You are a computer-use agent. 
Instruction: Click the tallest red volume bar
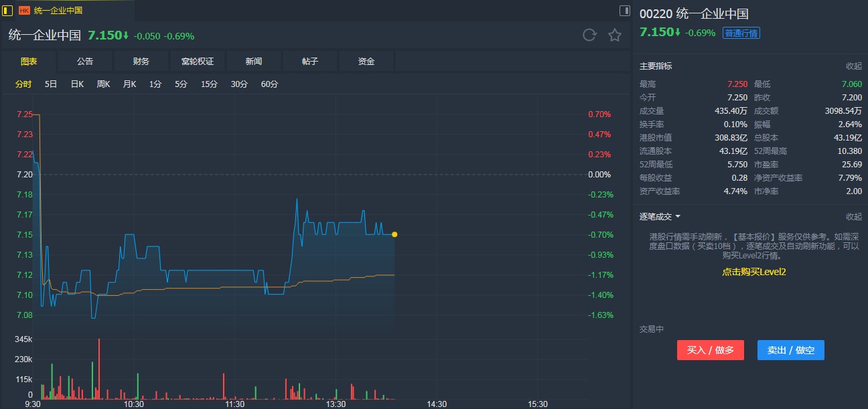point(99,368)
